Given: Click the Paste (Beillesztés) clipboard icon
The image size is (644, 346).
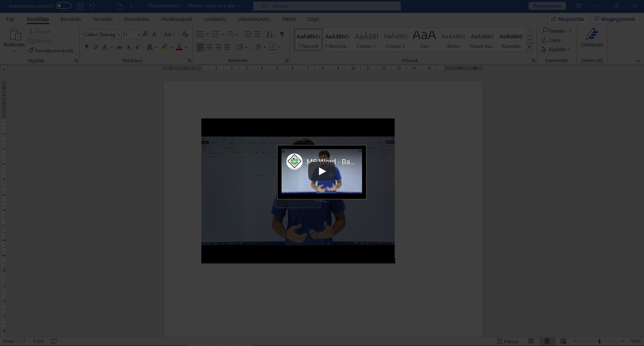Looking at the screenshot, I should [x=14, y=34].
